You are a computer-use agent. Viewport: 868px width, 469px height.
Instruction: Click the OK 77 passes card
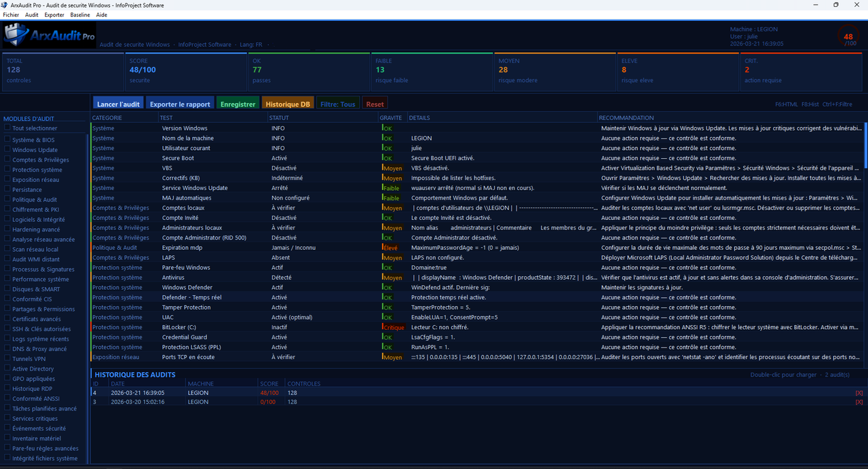[x=309, y=71]
